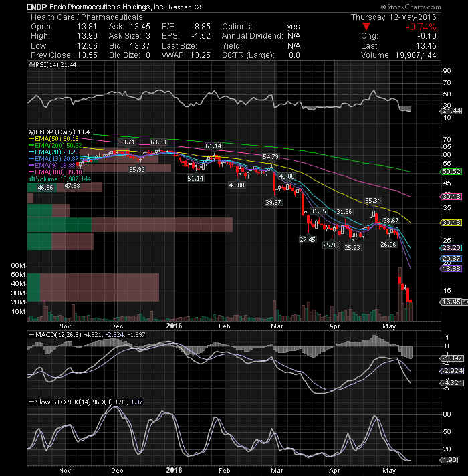The image size is (468, 476).
Task: Click the 35.34 price peak label
Action: tap(373, 201)
